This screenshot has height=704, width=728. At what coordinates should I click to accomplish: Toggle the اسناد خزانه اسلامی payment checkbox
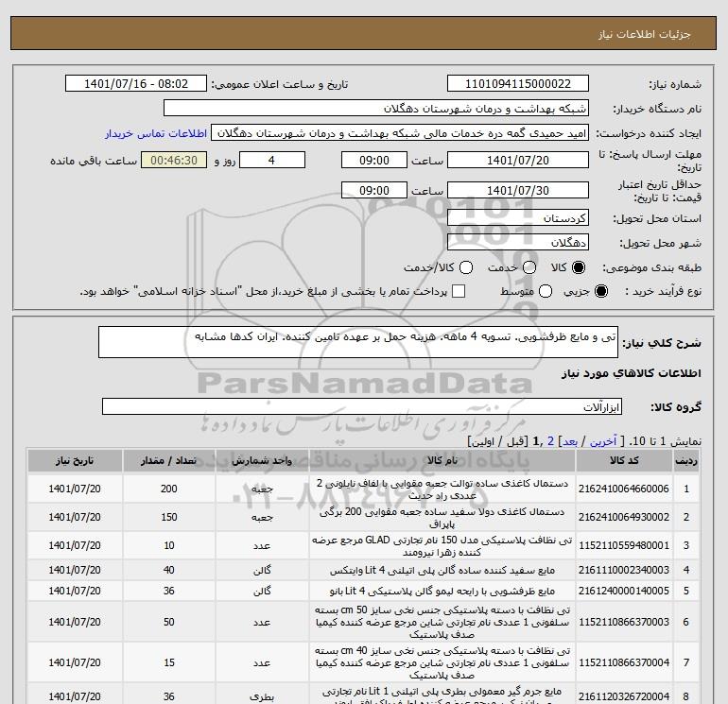click(x=459, y=291)
